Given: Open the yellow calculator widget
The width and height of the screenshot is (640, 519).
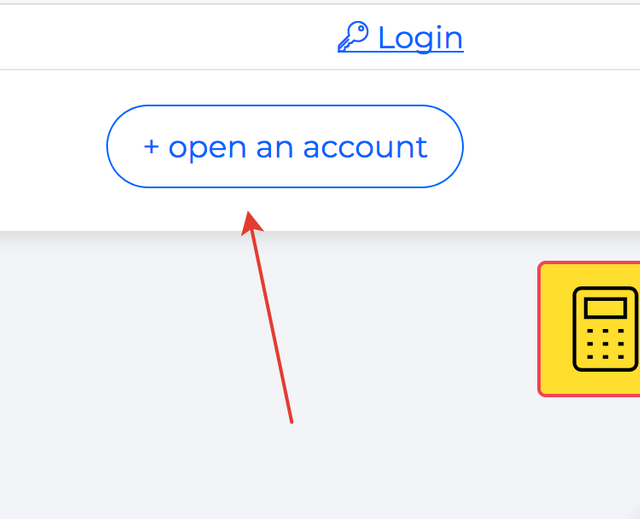Looking at the screenshot, I should click(x=589, y=329).
